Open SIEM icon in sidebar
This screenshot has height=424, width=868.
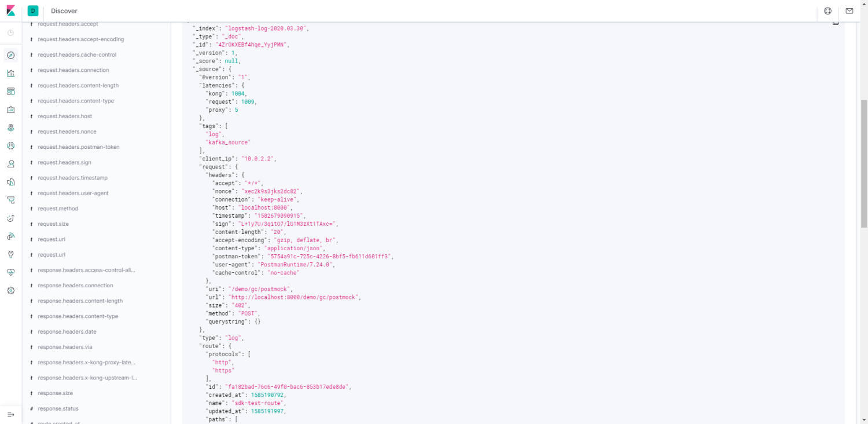(x=10, y=236)
